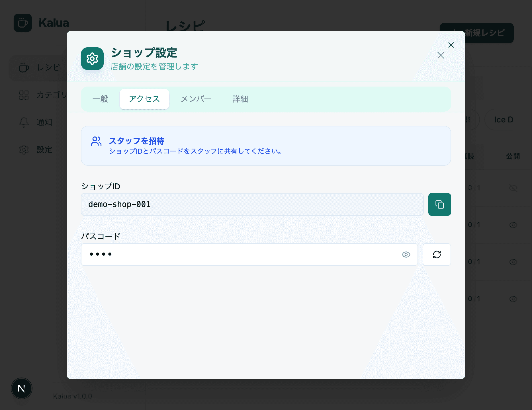
Task: Select the 一般 tab
Action: tap(100, 99)
